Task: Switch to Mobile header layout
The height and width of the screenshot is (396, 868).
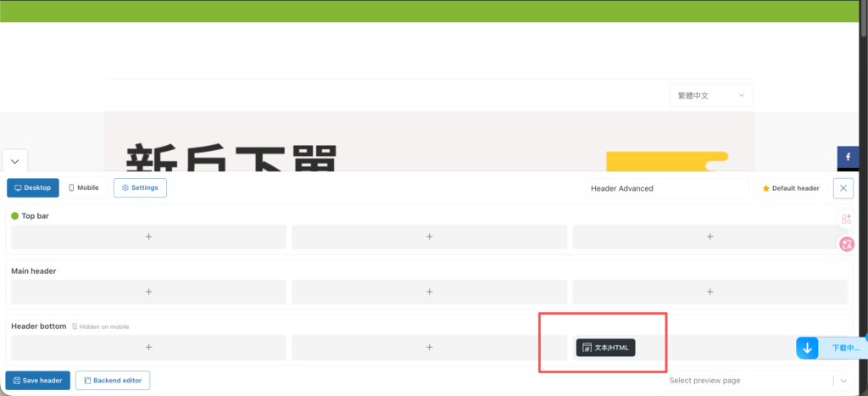Action: click(84, 187)
